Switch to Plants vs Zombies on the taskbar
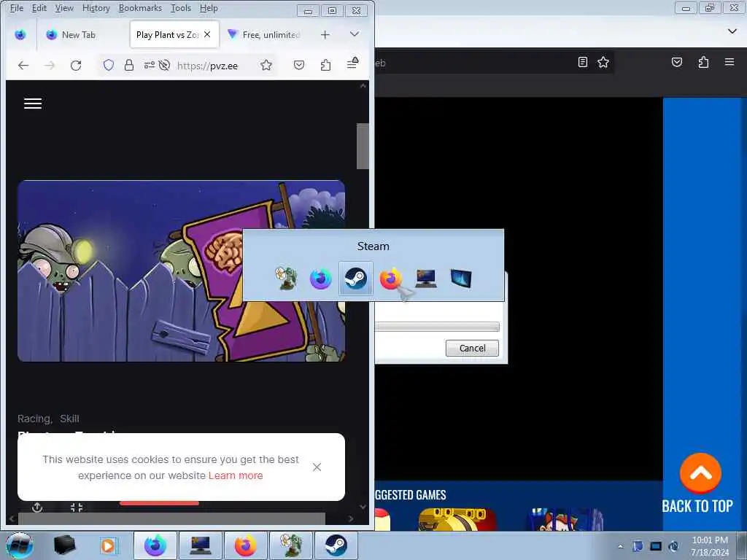This screenshot has height=560, width=747. click(291, 545)
